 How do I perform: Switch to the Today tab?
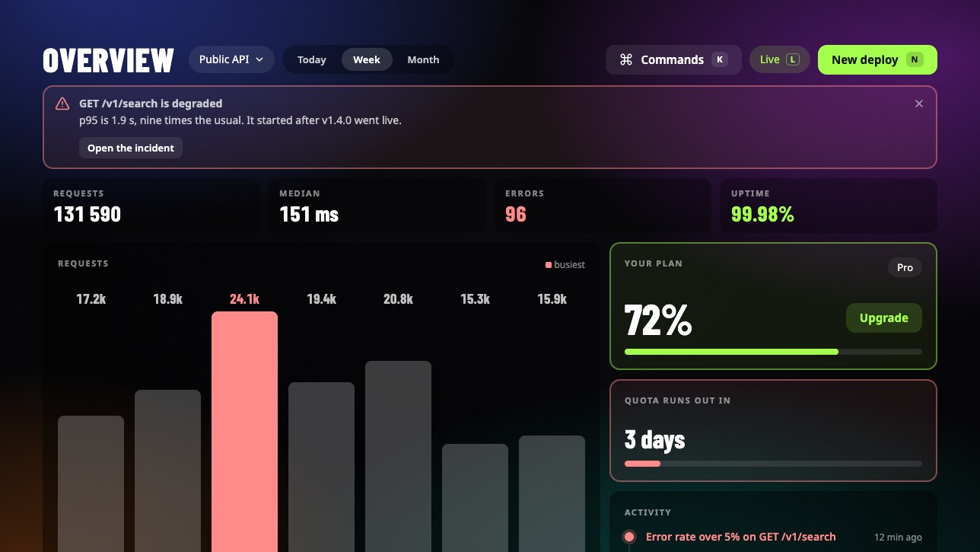click(312, 59)
